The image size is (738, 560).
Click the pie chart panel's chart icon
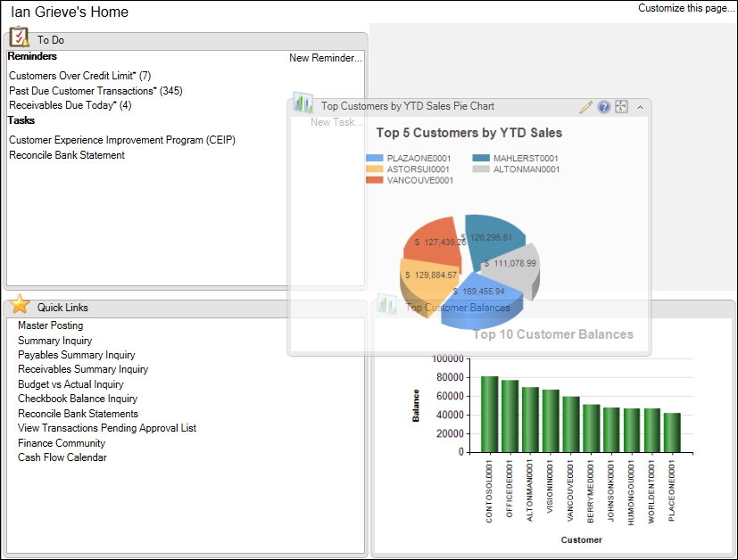click(x=303, y=103)
